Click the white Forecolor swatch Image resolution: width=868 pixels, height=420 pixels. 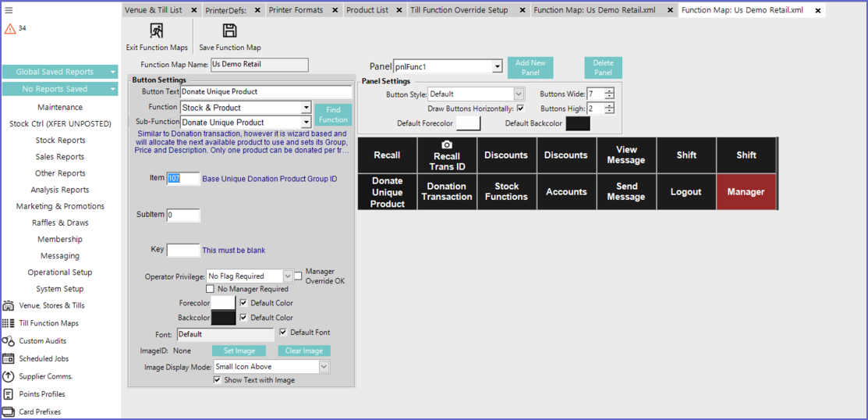[x=224, y=303]
